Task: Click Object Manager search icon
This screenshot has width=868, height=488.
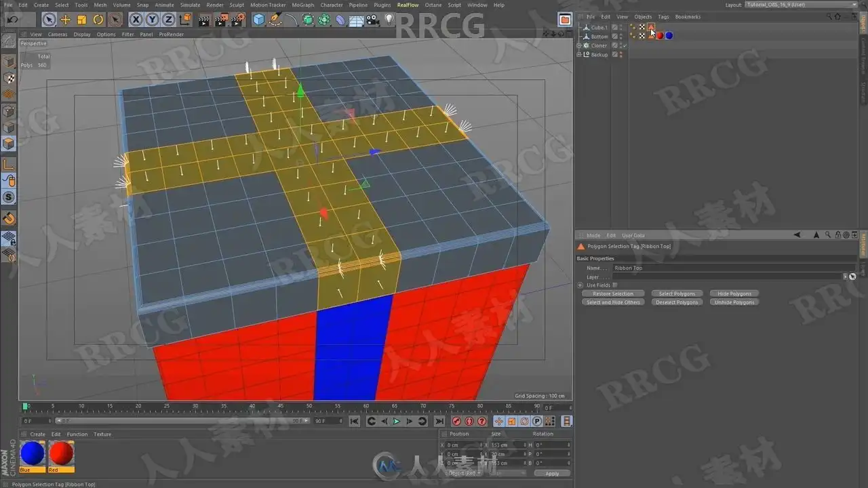Action: (x=828, y=16)
